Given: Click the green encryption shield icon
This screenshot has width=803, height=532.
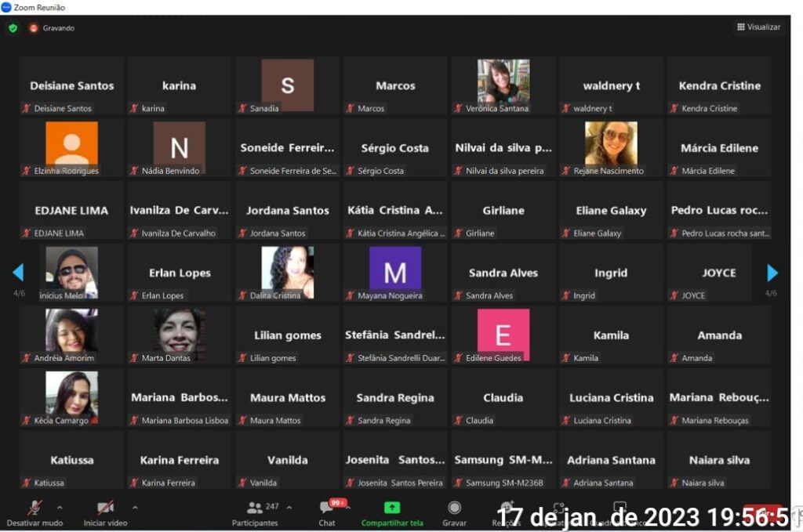Looking at the screenshot, I should click(x=13, y=28).
